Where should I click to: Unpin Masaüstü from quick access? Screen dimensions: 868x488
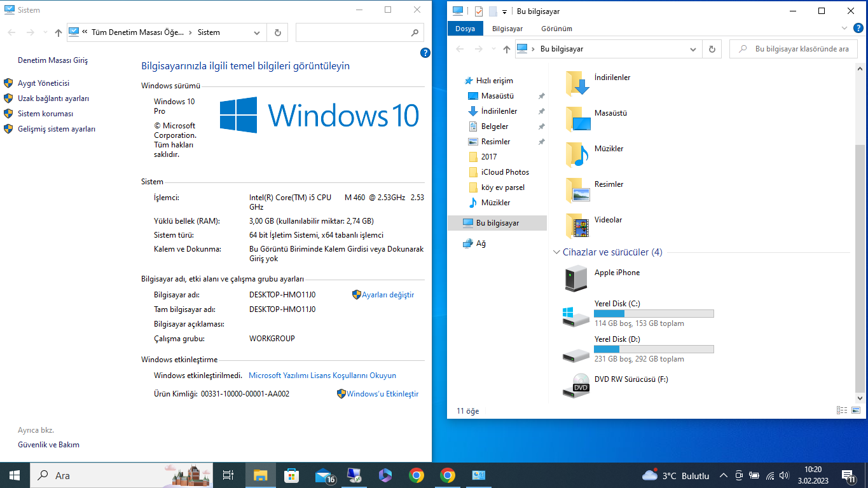(541, 96)
